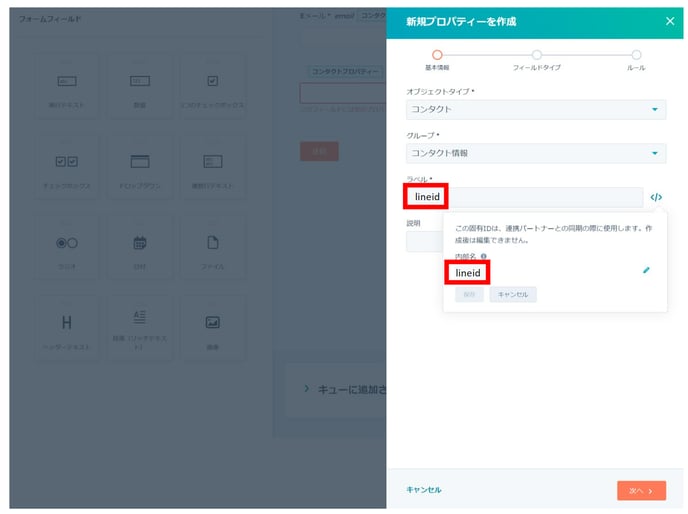Close the new property panel
This screenshot has height=514, width=688.
670,20
